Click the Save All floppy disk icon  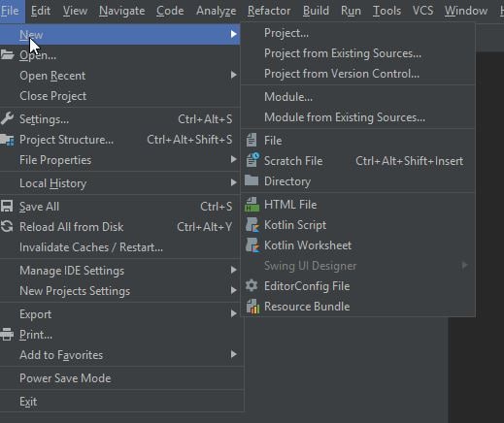(x=7, y=207)
